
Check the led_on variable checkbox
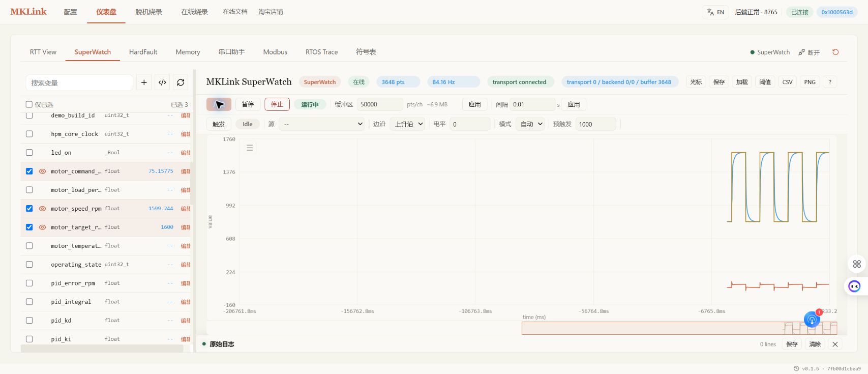tap(29, 153)
